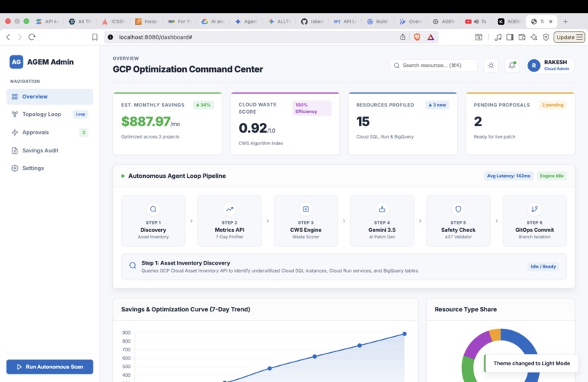The image size is (588, 382).
Task: Open Brave Shields lion icon
Action: (x=417, y=37)
